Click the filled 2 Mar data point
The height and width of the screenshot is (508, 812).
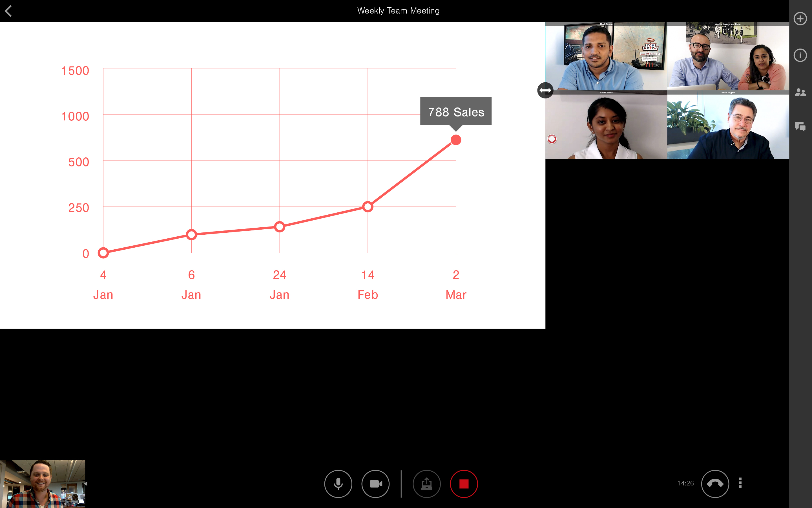point(456,140)
